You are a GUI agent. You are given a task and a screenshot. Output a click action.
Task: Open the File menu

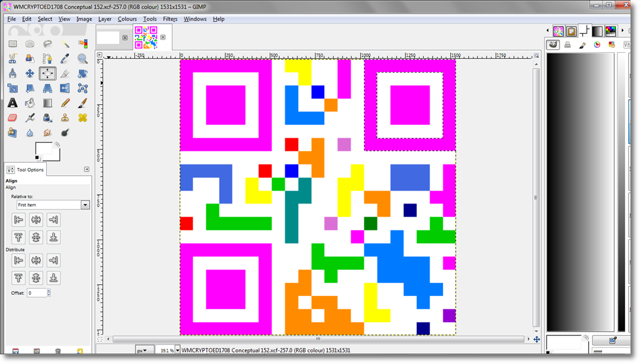pyautogui.click(x=11, y=19)
